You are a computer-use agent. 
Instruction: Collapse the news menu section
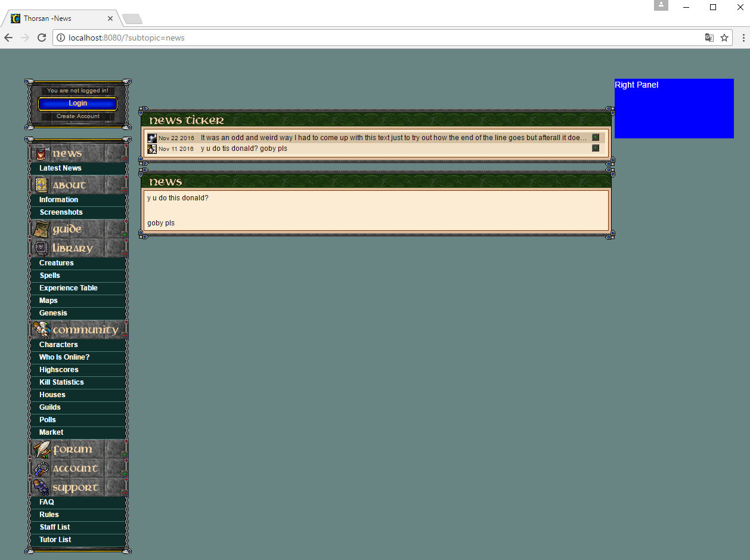(x=125, y=159)
